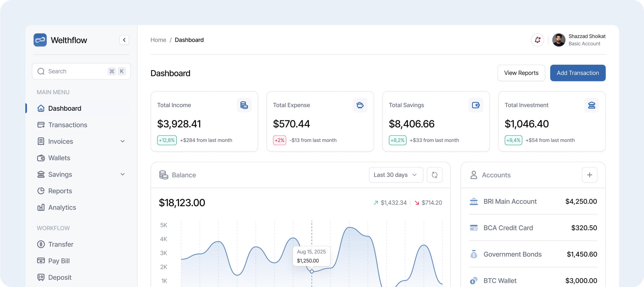Click the Total Investment bank icon
This screenshot has width=644, height=287.
[x=592, y=105]
